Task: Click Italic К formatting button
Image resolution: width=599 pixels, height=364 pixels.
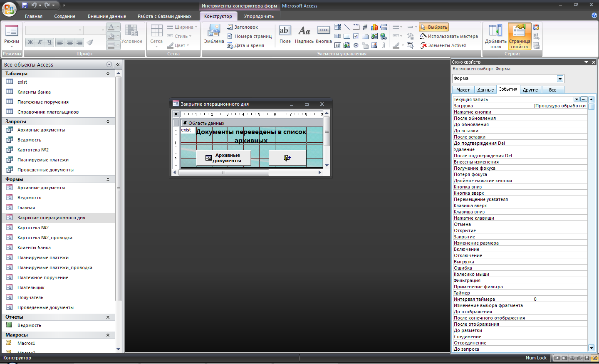Action: tap(40, 42)
